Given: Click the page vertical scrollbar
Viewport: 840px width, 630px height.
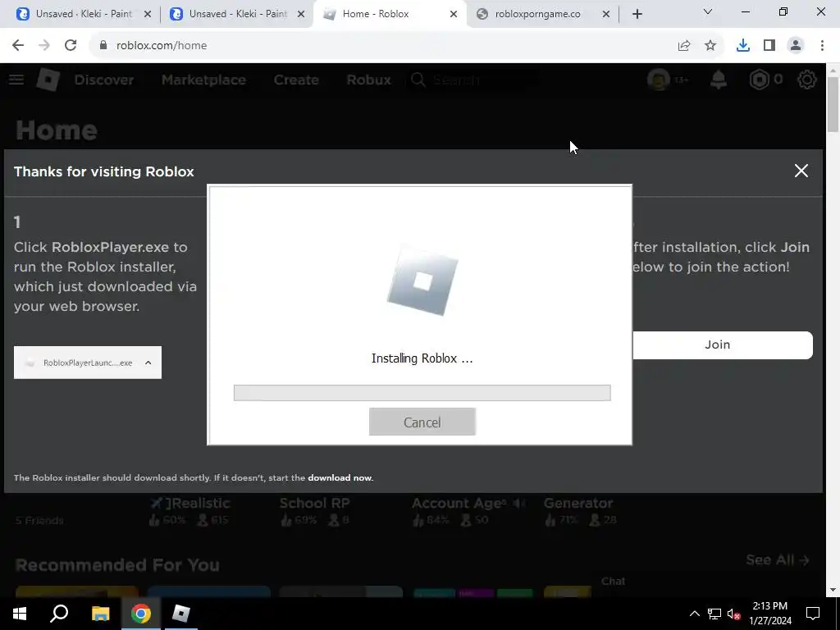Looking at the screenshot, I should pyautogui.click(x=833, y=105).
